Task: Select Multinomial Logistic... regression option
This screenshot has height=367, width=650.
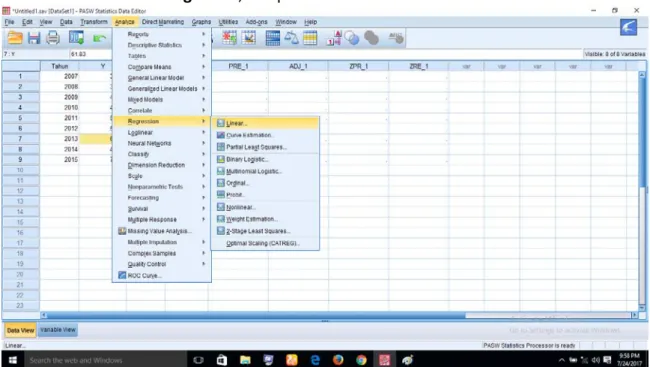Action: pyautogui.click(x=265, y=171)
